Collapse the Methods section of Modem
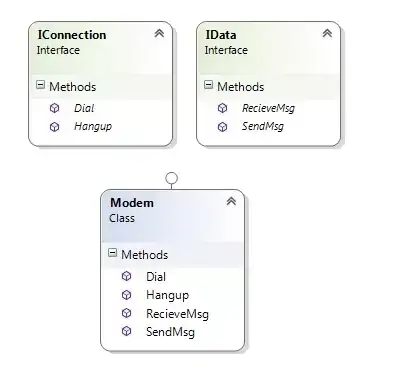Image resolution: width=398 pixels, height=377 pixels. pos(112,253)
